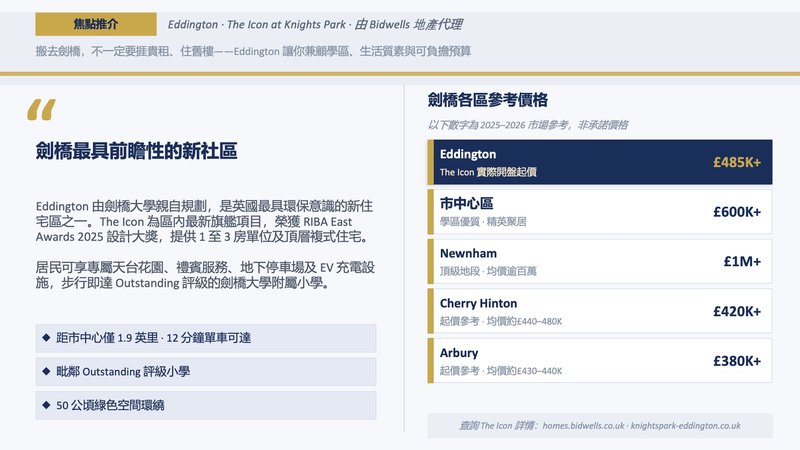800x450 pixels.
Task: Click the gold opening quotation mark
Action: coord(41,110)
